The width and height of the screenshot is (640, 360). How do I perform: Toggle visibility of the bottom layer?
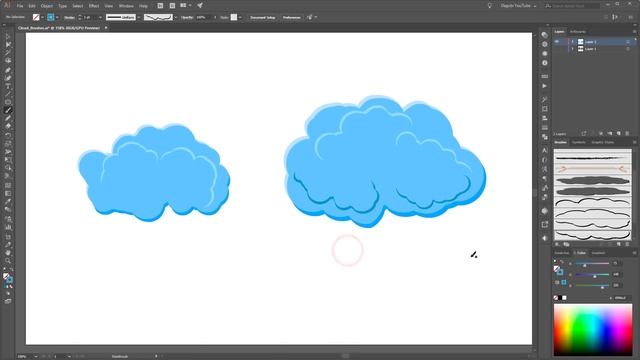[557, 49]
